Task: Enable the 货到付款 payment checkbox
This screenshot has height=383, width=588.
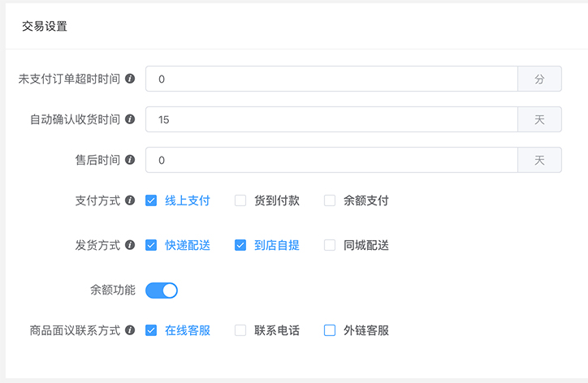Action: point(240,200)
